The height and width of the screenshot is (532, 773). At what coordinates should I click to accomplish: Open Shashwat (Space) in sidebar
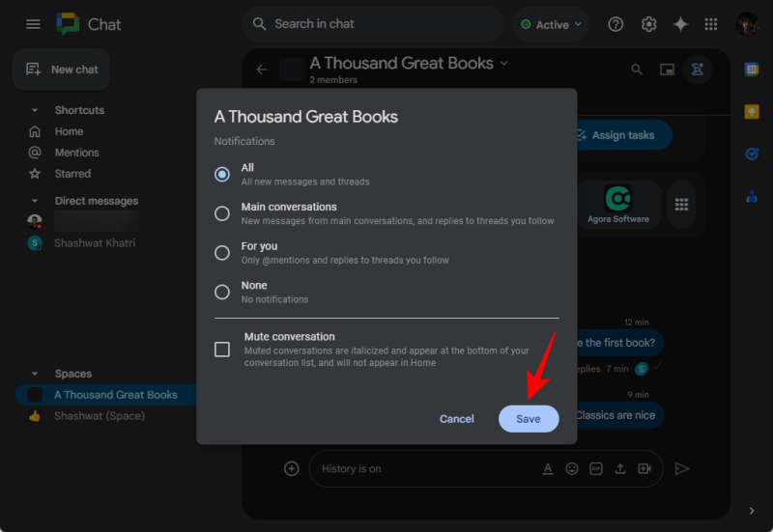tap(100, 416)
